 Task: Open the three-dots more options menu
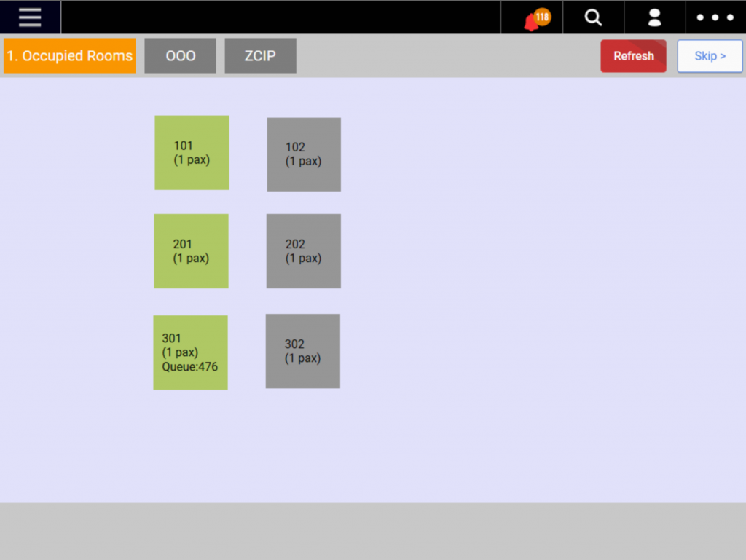pos(715,17)
